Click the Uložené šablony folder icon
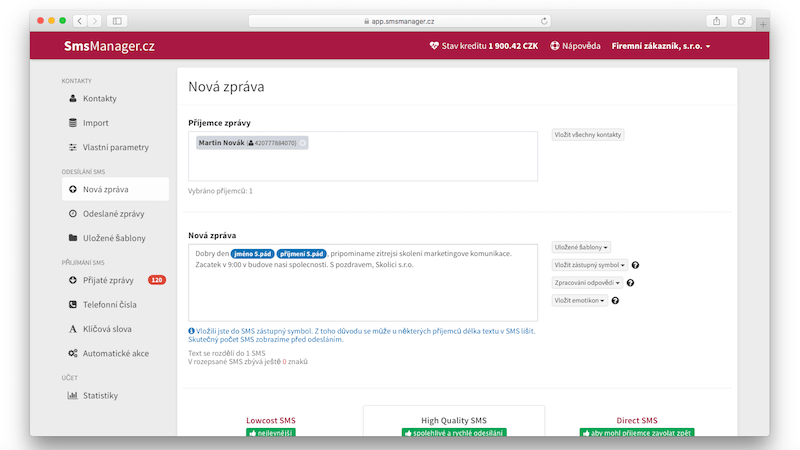The width and height of the screenshot is (800, 450). point(72,238)
